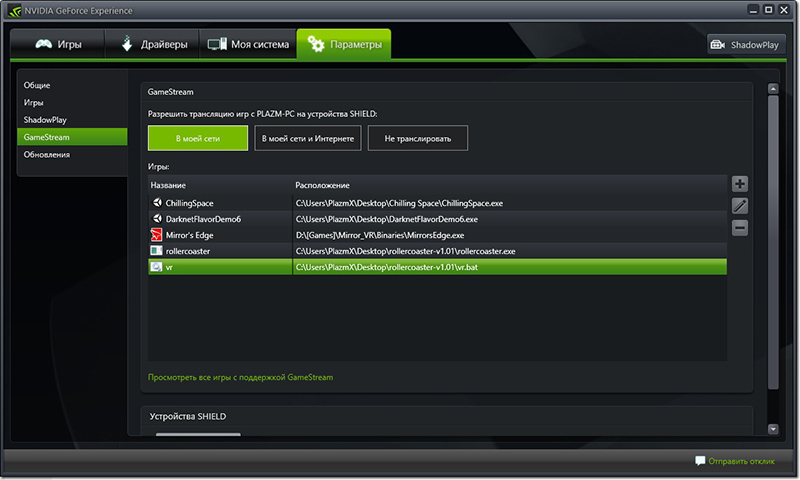This screenshot has width=800, height=480.
Task: Open "Просмотреть все игры с поддержкой GameStream" link
Action: pyautogui.click(x=240, y=377)
